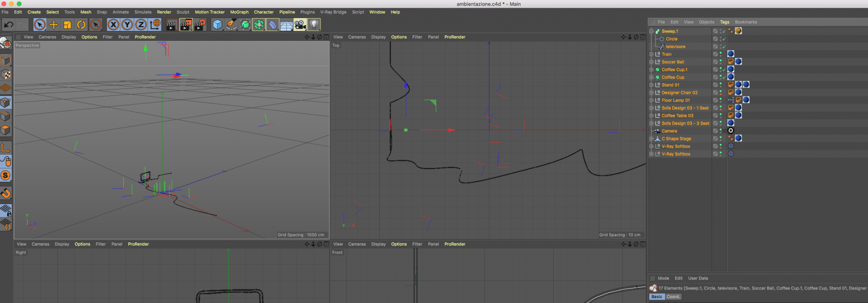868x303 pixels.
Task: Switch to Coord. attributes tab
Action: coord(673,297)
